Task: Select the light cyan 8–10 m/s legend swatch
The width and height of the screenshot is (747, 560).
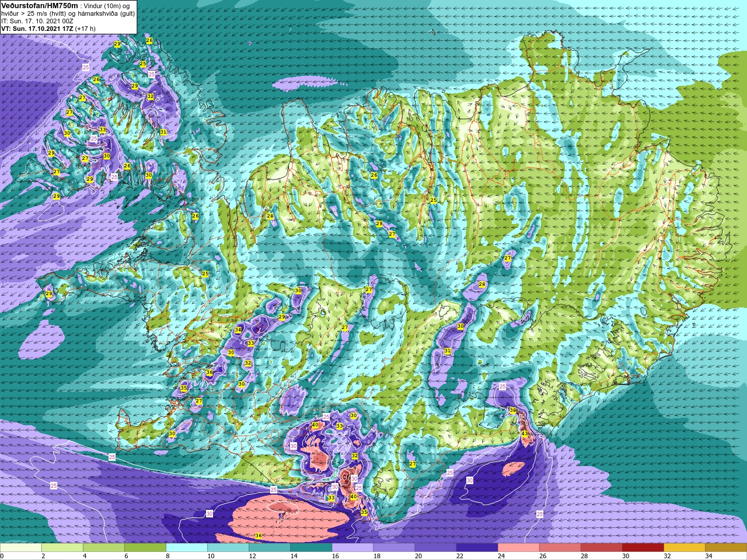Action: (x=187, y=548)
